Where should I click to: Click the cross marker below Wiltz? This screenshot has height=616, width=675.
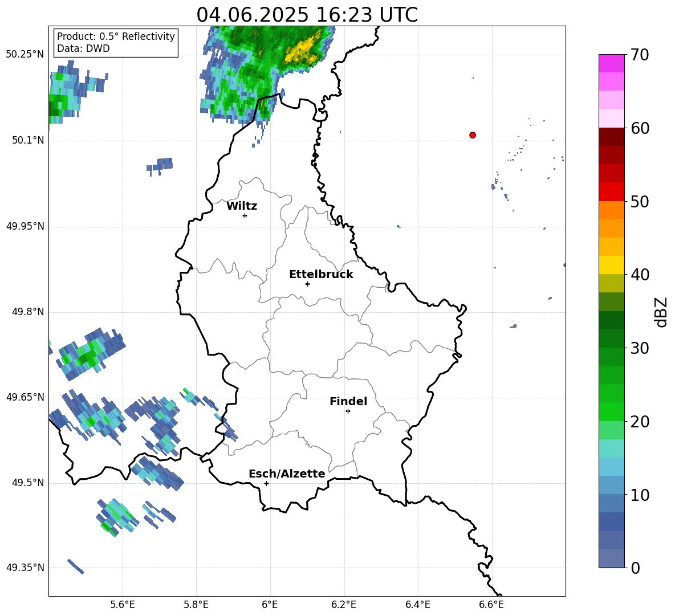tap(245, 215)
